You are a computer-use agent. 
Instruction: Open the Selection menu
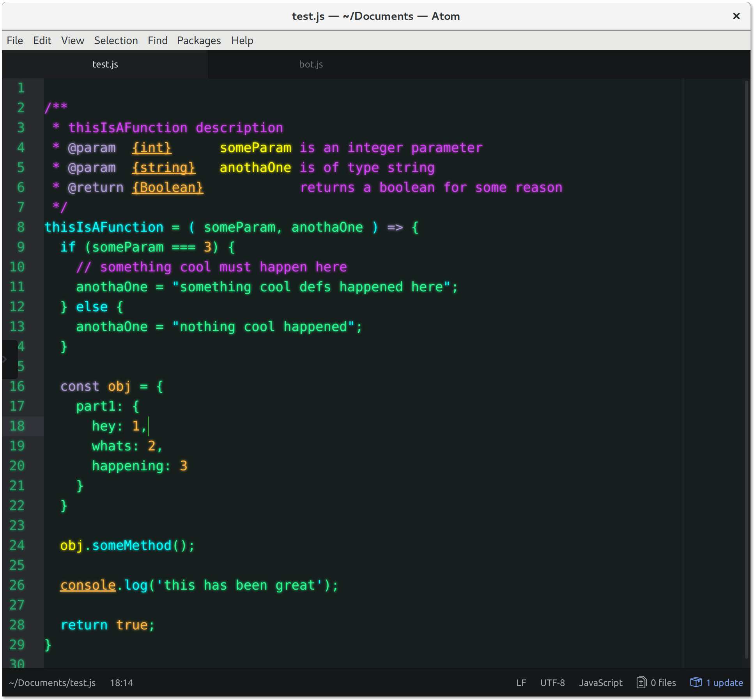116,41
